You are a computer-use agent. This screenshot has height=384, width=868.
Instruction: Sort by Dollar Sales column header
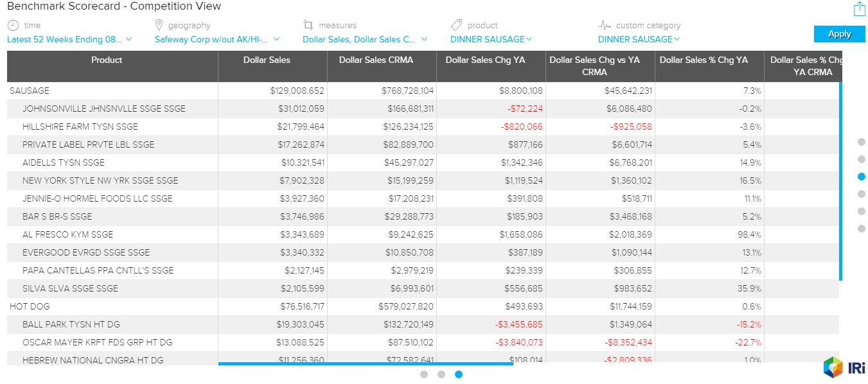[267, 60]
